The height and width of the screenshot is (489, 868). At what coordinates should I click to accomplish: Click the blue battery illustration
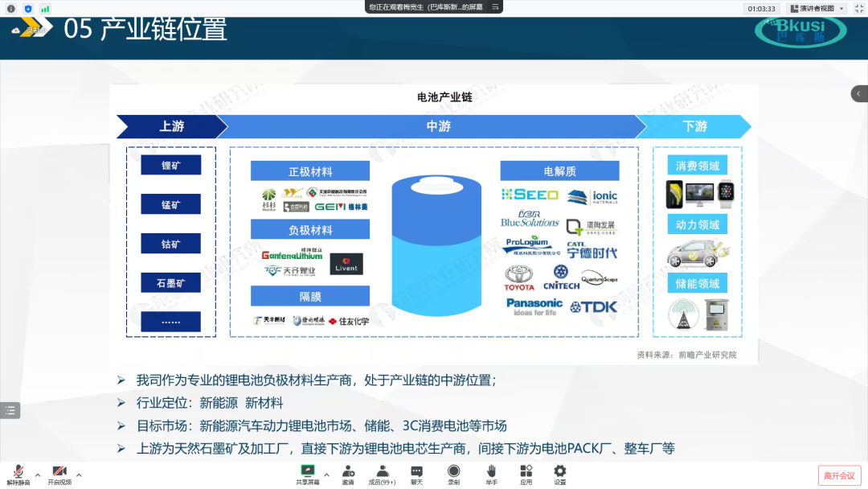coord(436,246)
